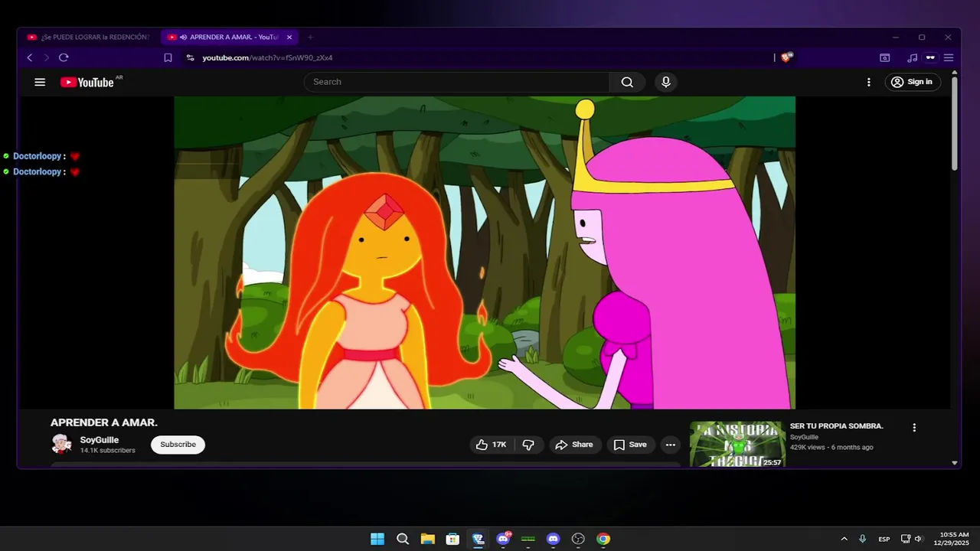
Task: Open the browser wallet icon in toolbar
Action: coord(885,57)
